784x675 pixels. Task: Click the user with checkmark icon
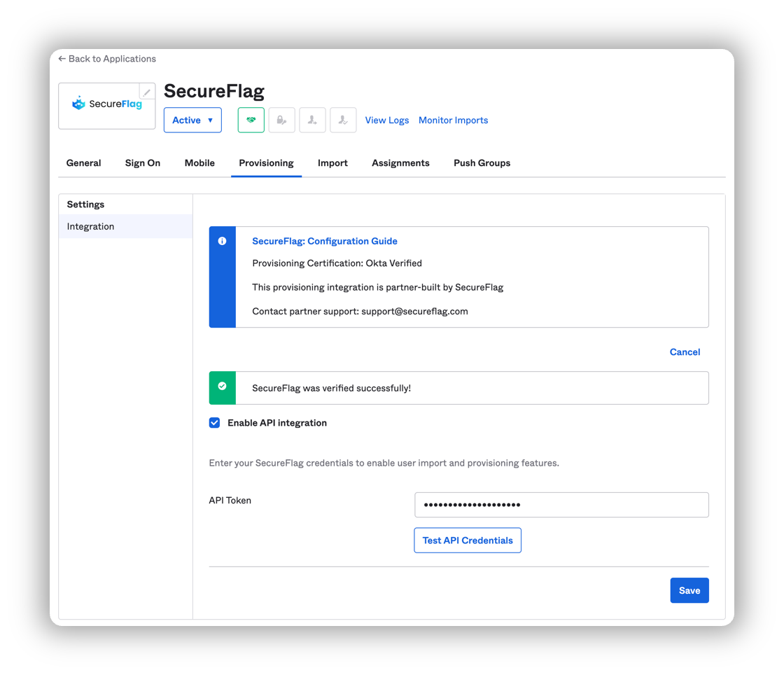(343, 120)
